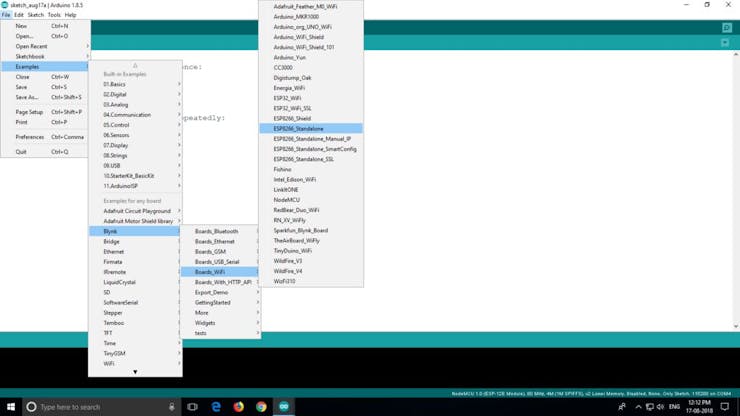Screen dimensions: 740x416
Task: Open the ESP32_WiFi example sketch
Action: tap(311, 98)
